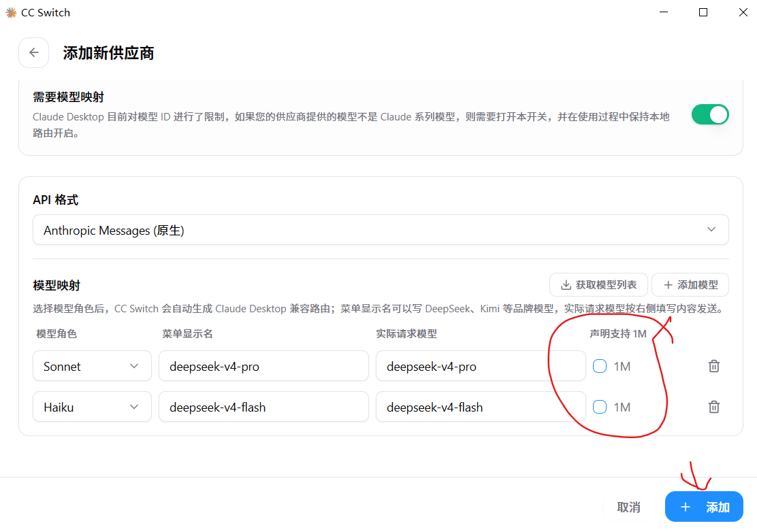The width and height of the screenshot is (757, 532).
Task: Delete the Sonnet model mapping row
Action: click(713, 366)
